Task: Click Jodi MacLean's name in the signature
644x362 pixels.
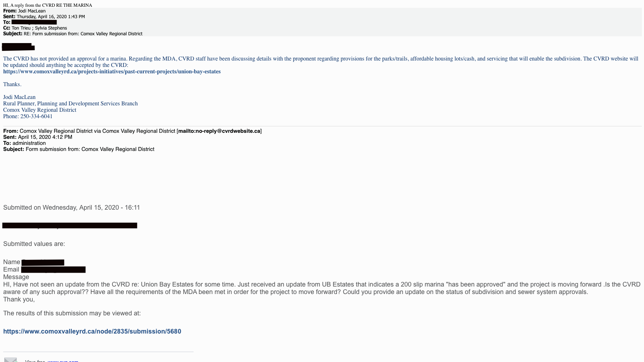Action: click(19, 97)
